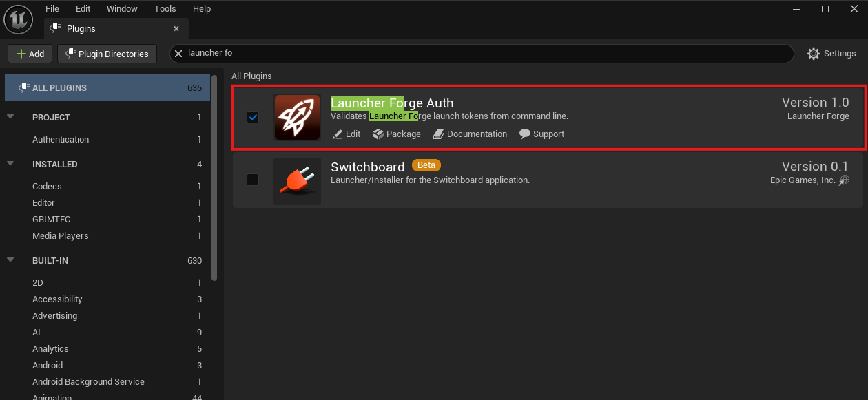The height and width of the screenshot is (400, 868).
Task: Collapse the Built-In category arrow
Action: click(10, 260)
